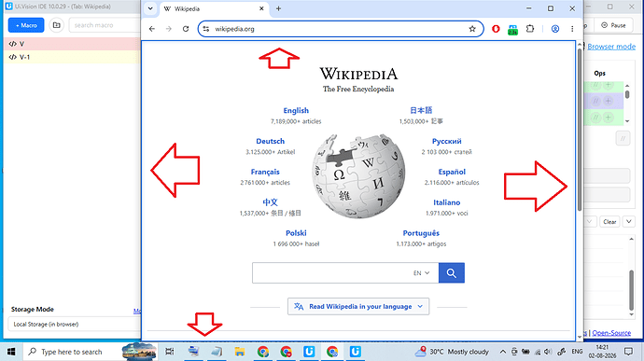Open Browser mode link in UI.Vision
Image resolution: width=644 pixels, height=361 pixels.
pos(611,47)
